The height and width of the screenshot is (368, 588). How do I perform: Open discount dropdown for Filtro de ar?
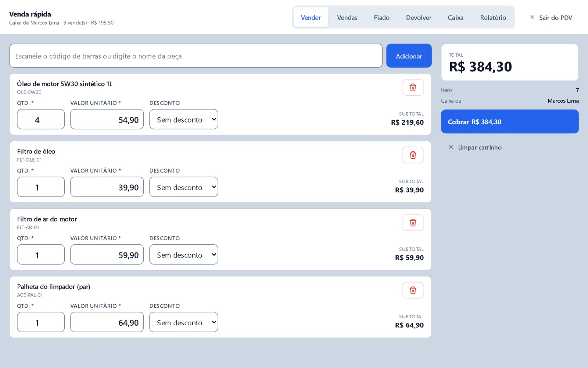pyautogui.click(x=184, y=255)
